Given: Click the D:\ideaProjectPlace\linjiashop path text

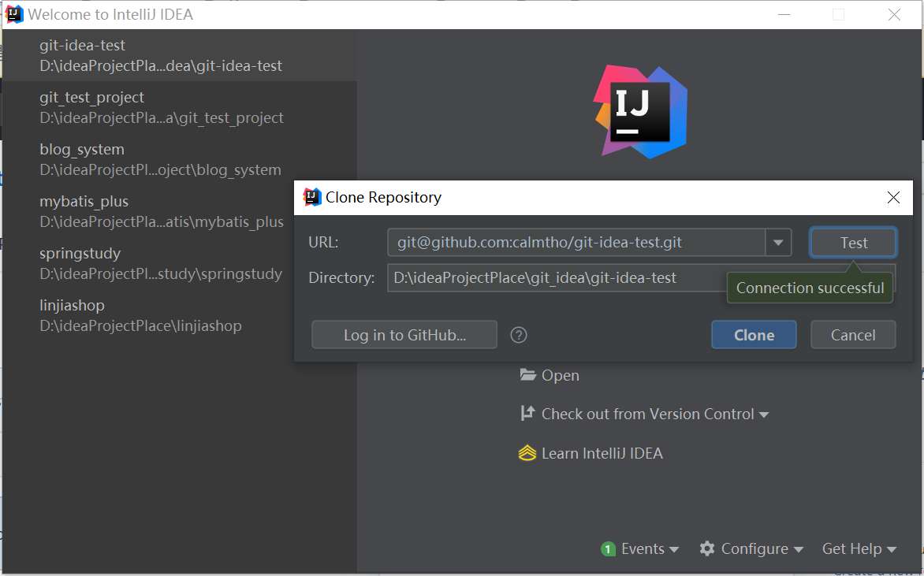Looking at the screenshot, I should coord(140,325).
